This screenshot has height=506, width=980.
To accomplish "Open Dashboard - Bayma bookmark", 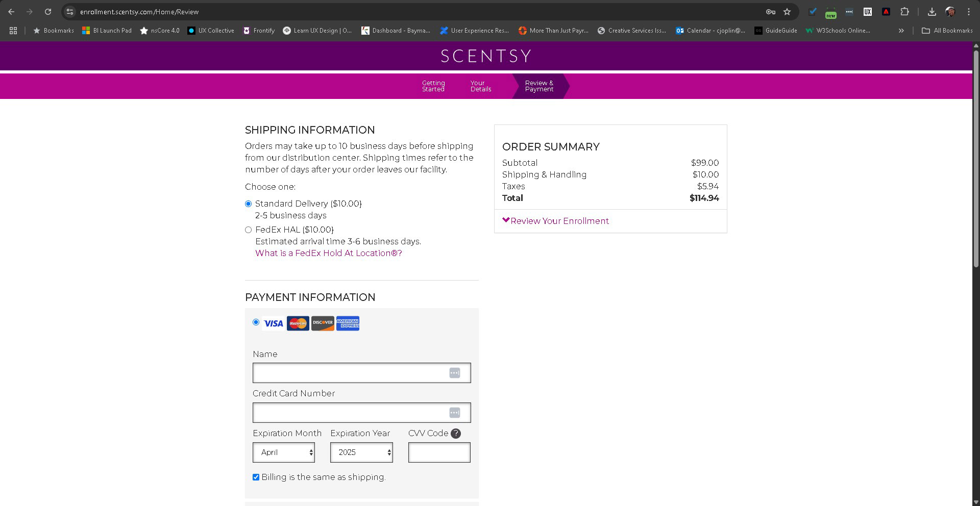I will 396,31.
